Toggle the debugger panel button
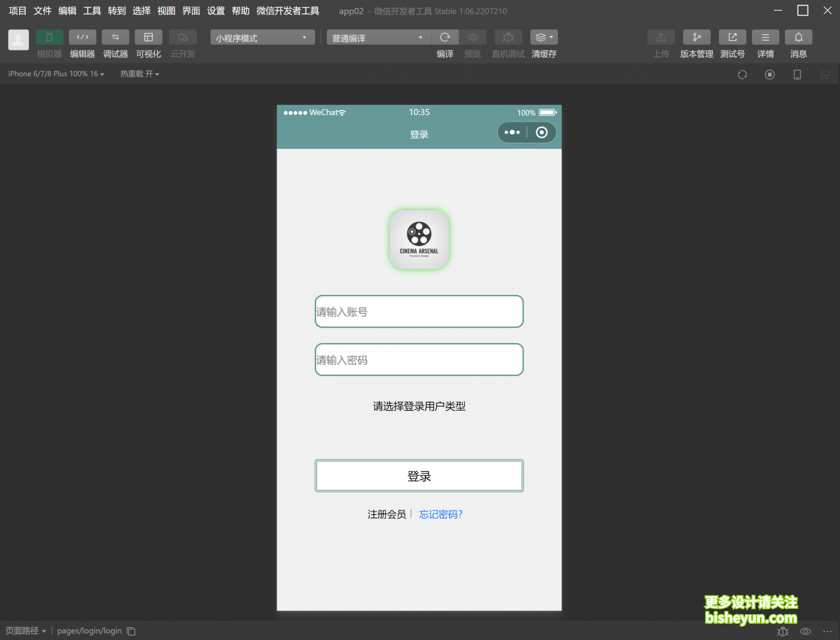The image size is (840, 640). coord(115,37)
